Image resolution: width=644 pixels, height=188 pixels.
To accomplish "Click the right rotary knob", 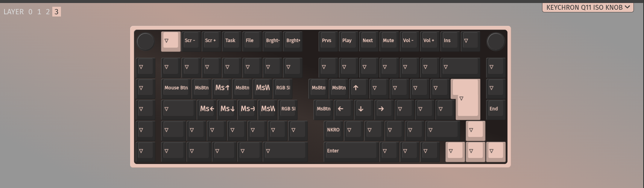I will (495, 41).
